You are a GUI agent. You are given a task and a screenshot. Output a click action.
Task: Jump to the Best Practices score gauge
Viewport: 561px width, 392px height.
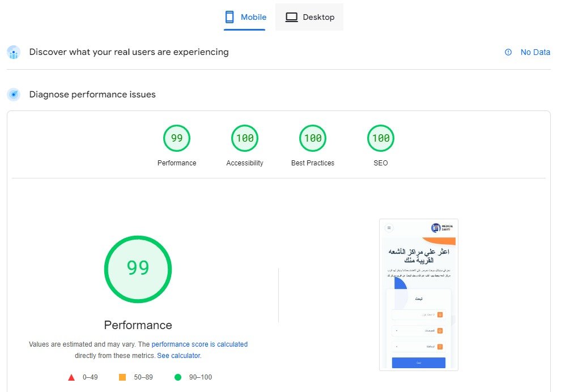pyautogui.click(x=313, y=139)
